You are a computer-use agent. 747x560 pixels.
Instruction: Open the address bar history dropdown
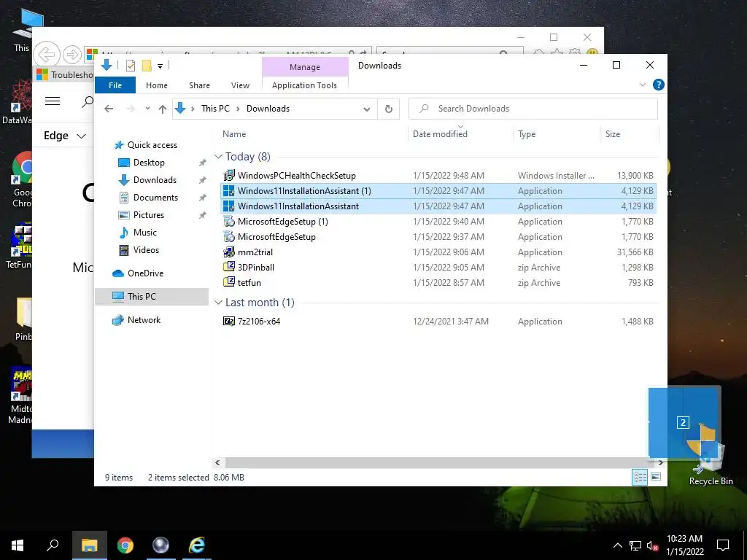(367, 109)
